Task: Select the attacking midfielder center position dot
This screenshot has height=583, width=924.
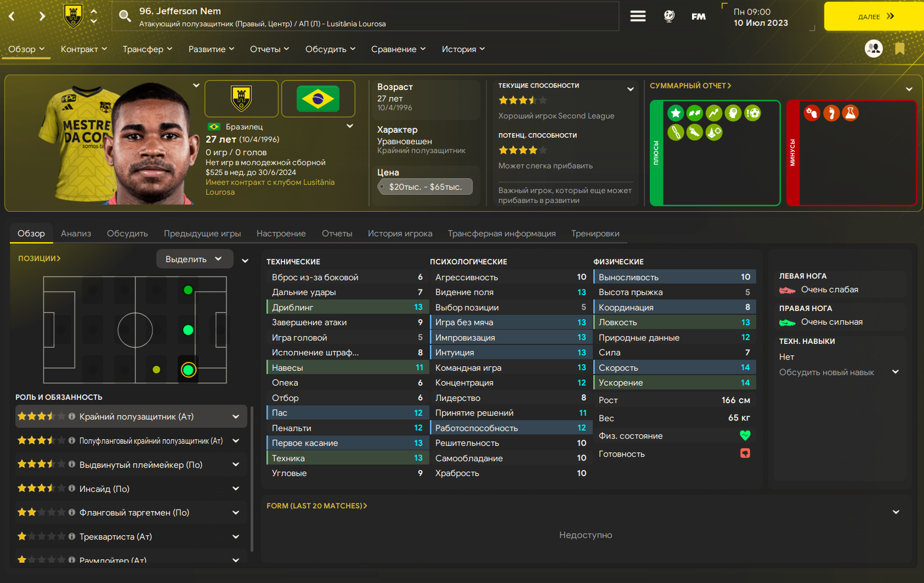Action: coord(188,330)
